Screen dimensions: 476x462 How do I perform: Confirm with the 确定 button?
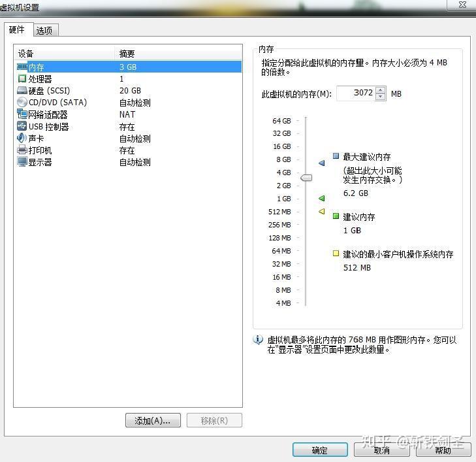tap(320, 450)
